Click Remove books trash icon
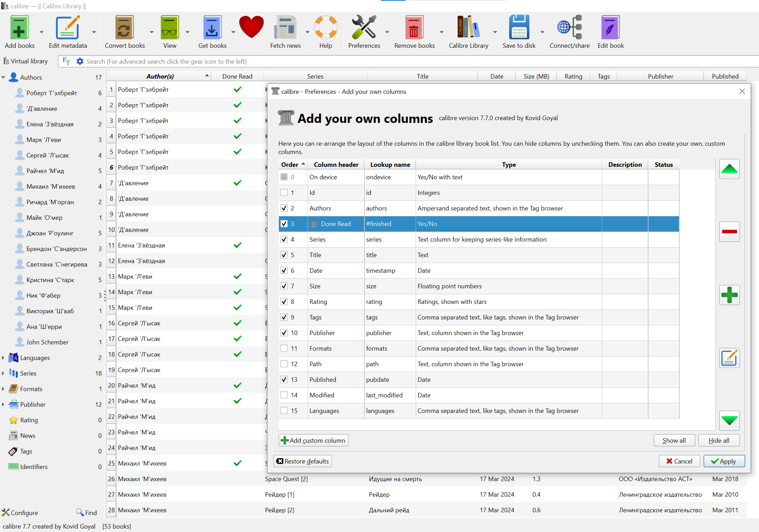 [x=414, y=27]
